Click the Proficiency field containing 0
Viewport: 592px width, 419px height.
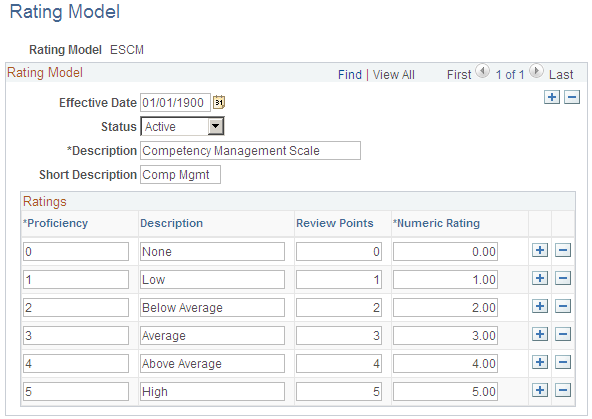tap(76, 251)
